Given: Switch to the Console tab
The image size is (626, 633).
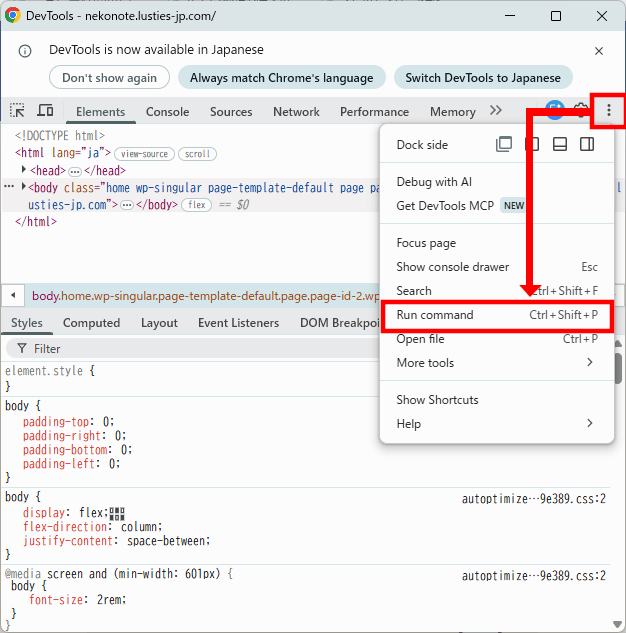Looking at the screenshot, I should (167, 112).
